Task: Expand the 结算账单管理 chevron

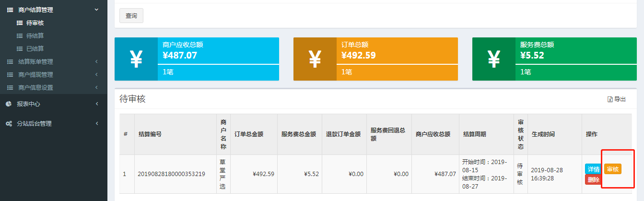Action: [x=96, y=61]
